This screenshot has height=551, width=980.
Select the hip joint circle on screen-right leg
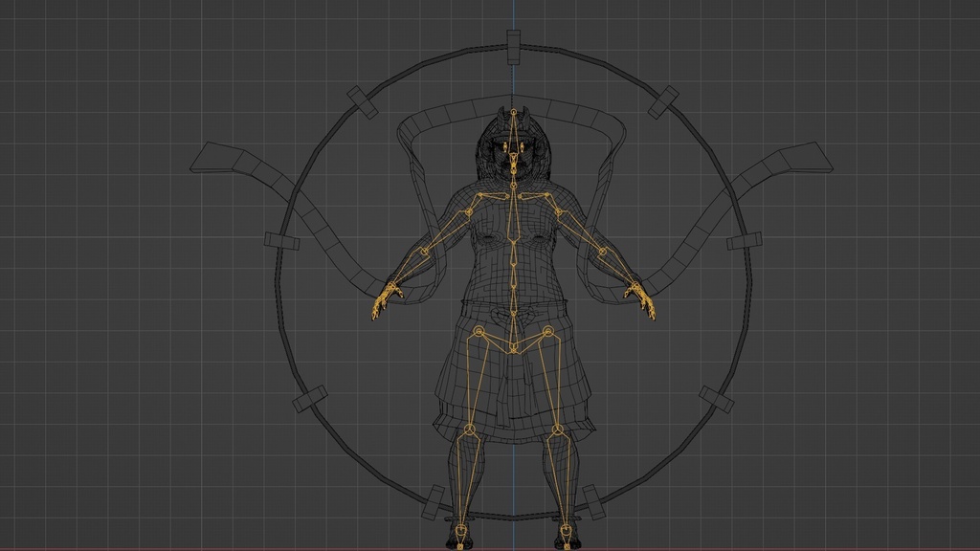(548, 332)
